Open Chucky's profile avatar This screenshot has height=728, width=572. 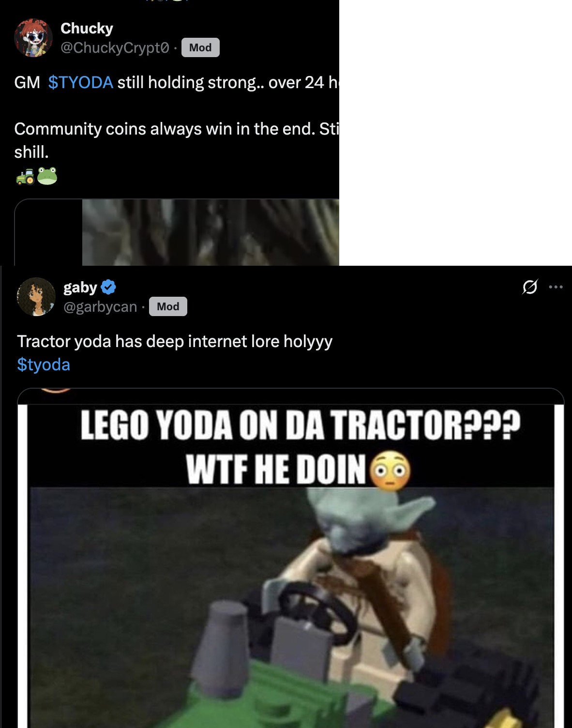click(33, 38)
